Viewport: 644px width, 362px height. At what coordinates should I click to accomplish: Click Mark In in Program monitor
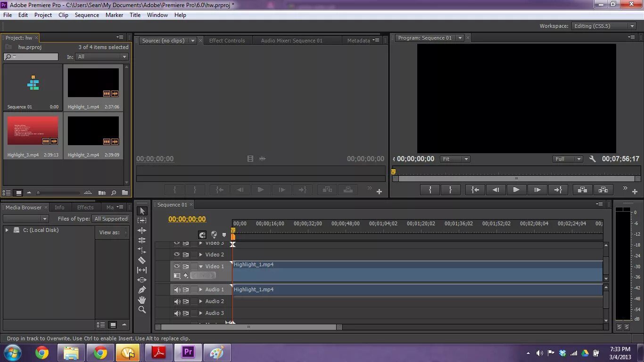pyautogui.click(x=430, y=189)
